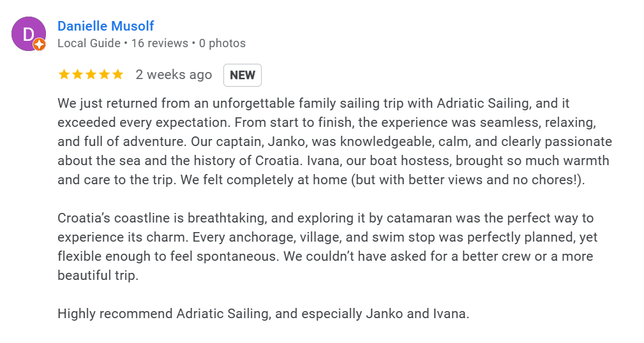
Task: Click the "16 reviews" count
Action: (160, 43)
